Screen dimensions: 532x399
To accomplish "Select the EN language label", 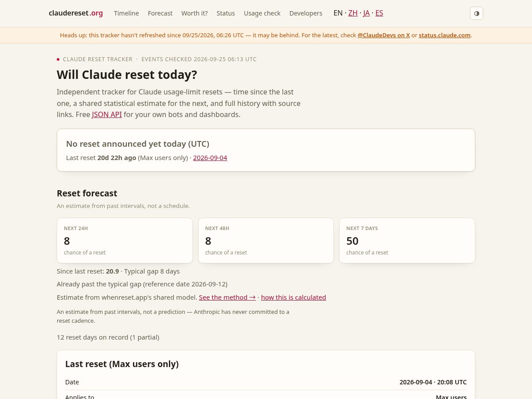I will click(x=338, y=13).
